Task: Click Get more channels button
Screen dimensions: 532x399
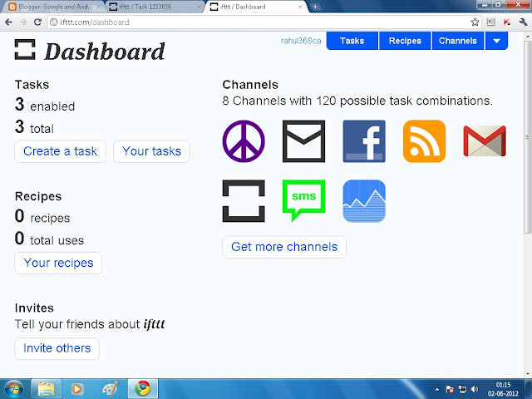Action: tap(284, 247)
